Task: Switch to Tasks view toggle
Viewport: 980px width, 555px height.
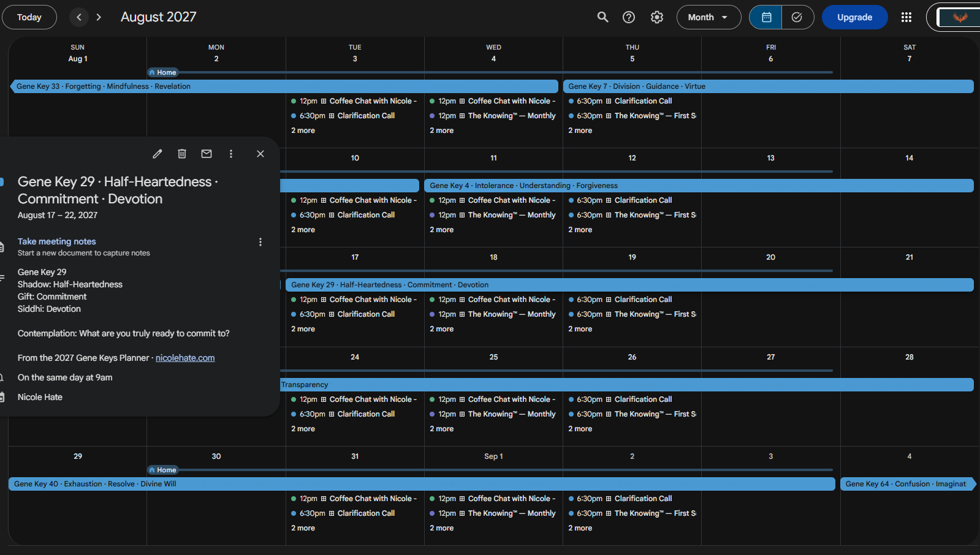Action: click(x=797, y=17)
